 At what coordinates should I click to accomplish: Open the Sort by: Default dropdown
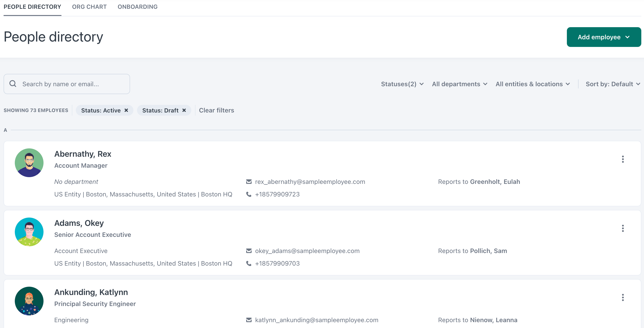(x=613, y=84)
